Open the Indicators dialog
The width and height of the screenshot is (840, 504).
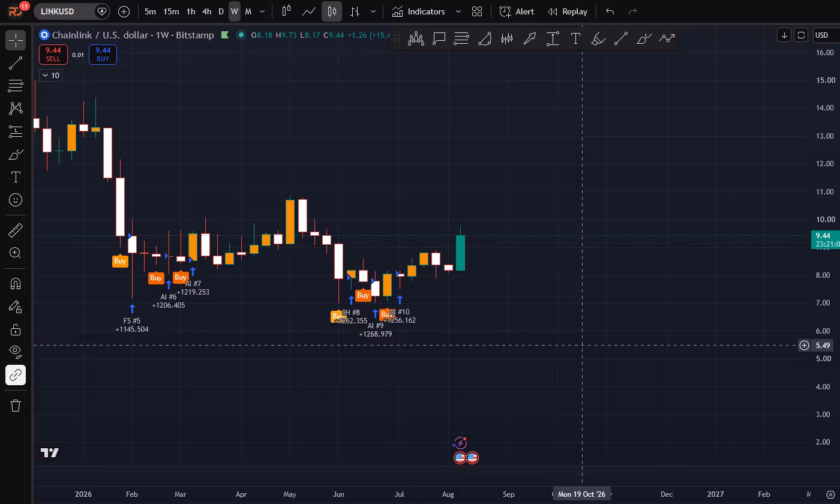click(418, 11)
